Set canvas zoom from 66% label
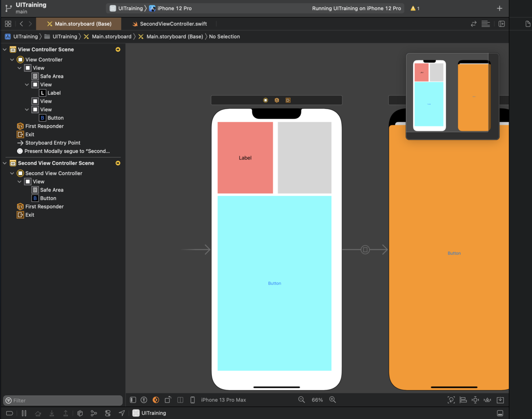The width and height of the screenshot is (532, 419). pyautogui.click(x=317, y=400)
